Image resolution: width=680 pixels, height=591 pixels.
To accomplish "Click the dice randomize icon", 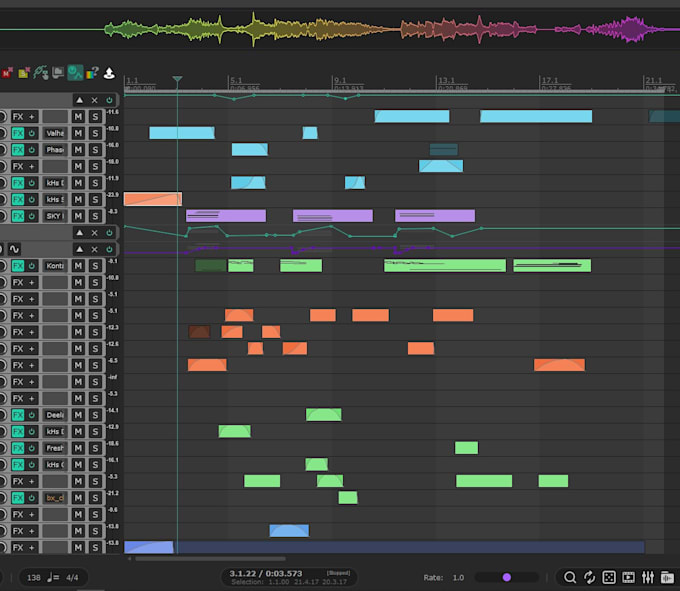I will tap(609, 577).
